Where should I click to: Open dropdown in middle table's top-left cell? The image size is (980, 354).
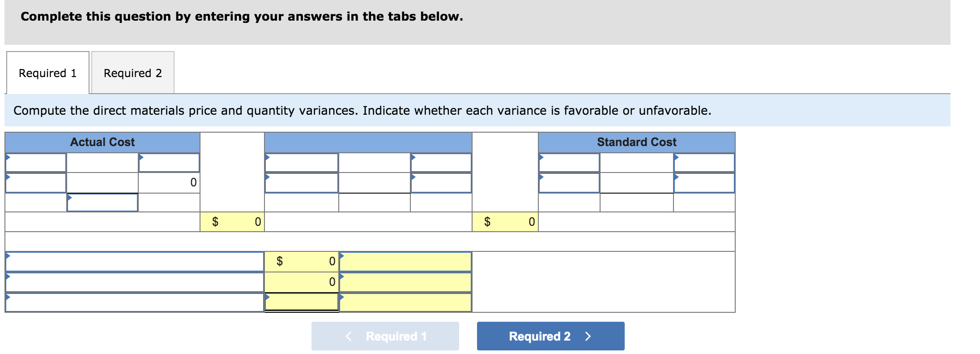click(x=301, y=162)
